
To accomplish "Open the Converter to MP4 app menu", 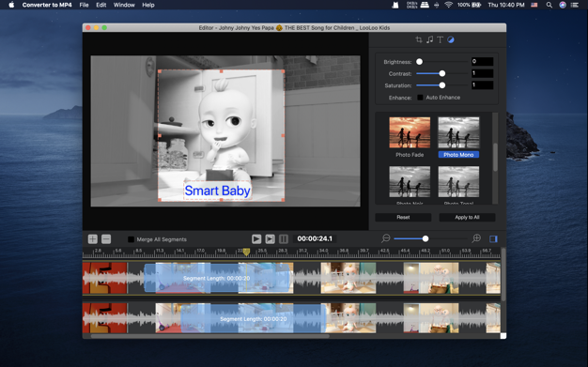I will tap(47, 5).
